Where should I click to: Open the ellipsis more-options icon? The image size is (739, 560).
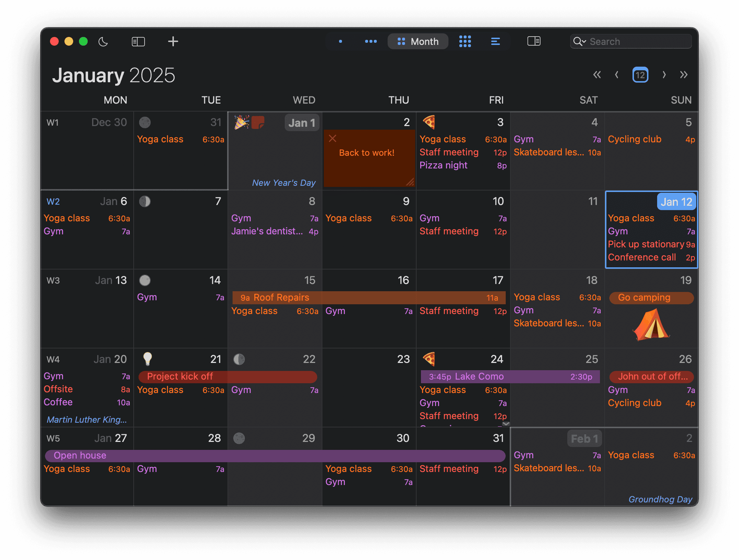click(371, 41)
